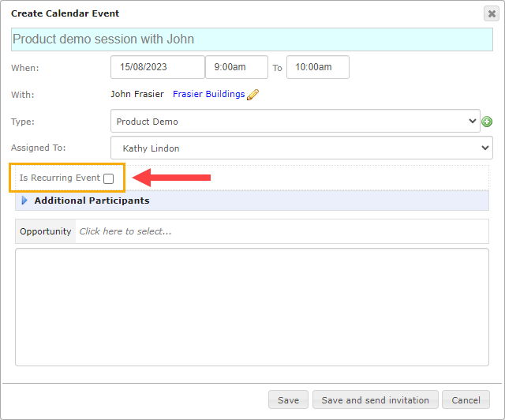Viewport: 505px width, 420px height.
Task: Click Save and send invitation
Action: coord(376,399)
